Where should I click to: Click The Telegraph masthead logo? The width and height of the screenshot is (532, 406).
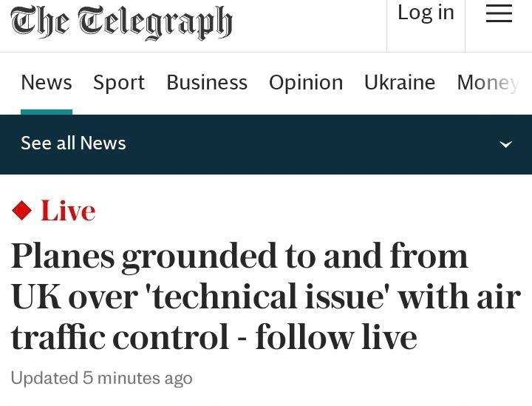coord(121,22)
